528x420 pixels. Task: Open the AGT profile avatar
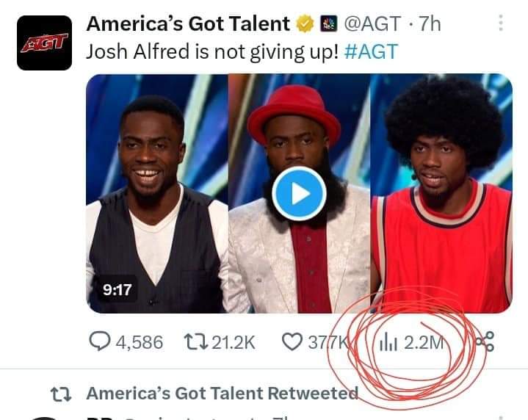coord(45,43)
